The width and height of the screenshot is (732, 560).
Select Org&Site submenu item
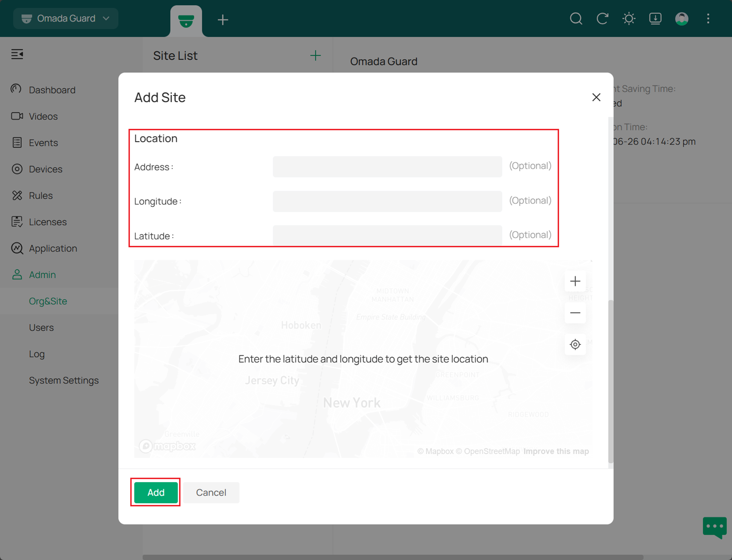coord(48,301)
